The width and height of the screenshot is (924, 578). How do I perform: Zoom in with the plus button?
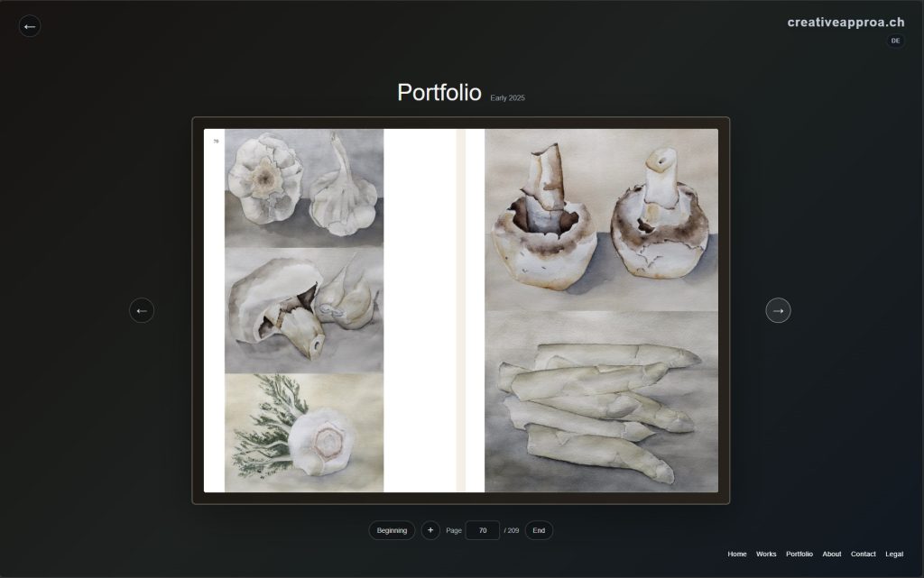click(x=430, y=530)
